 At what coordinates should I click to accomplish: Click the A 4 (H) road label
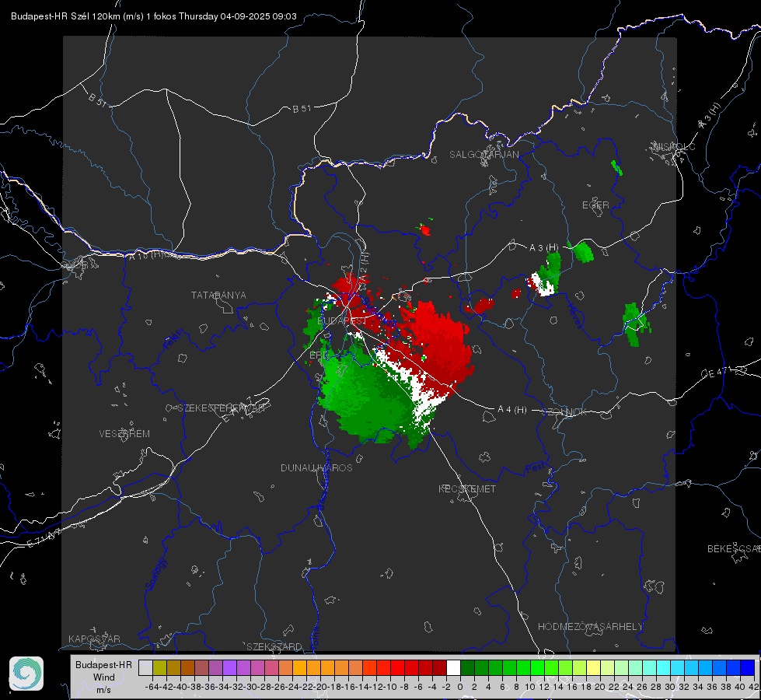point(512,410)
